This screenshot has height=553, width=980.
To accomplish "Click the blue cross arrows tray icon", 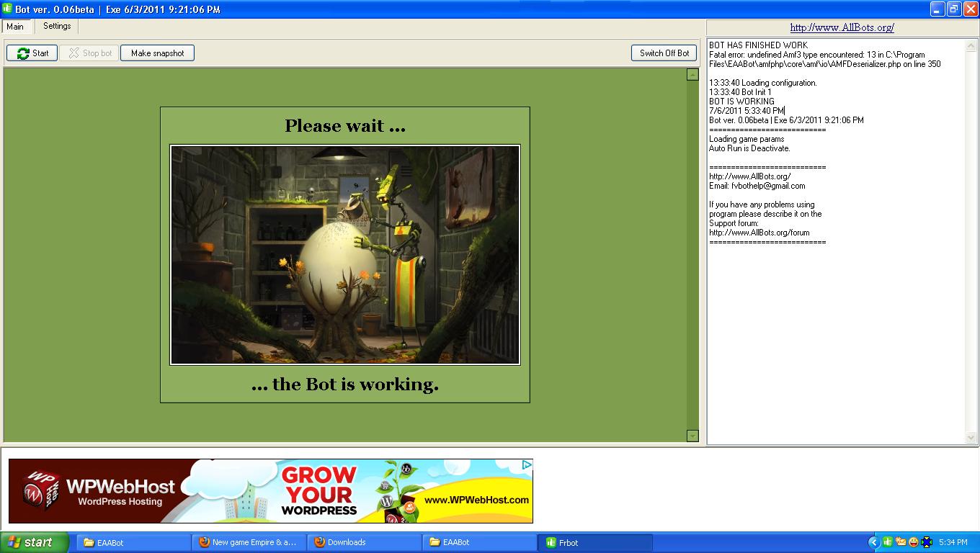I will pos(927,542).
